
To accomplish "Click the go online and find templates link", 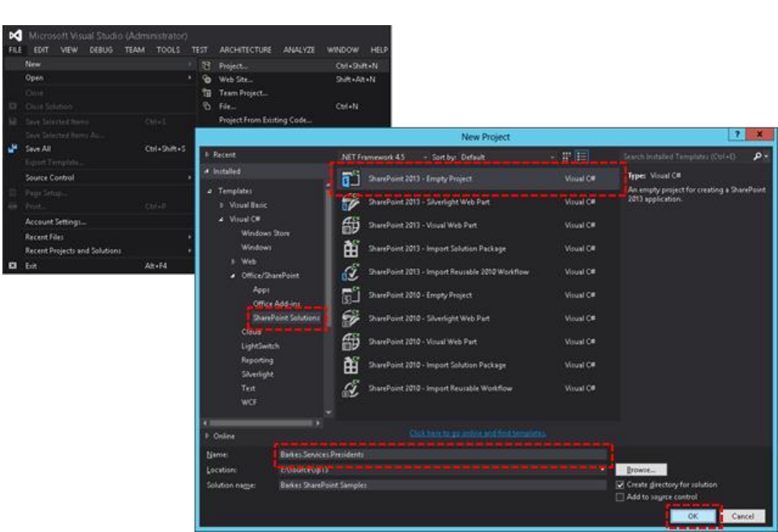I will tap(478, 433).
